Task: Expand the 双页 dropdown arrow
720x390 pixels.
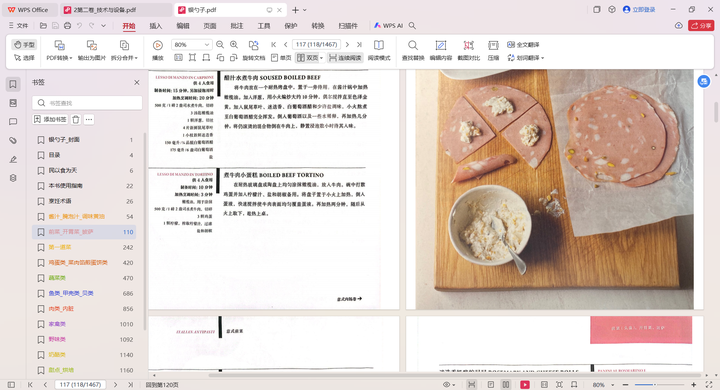Action: click(x=321, y=58)
